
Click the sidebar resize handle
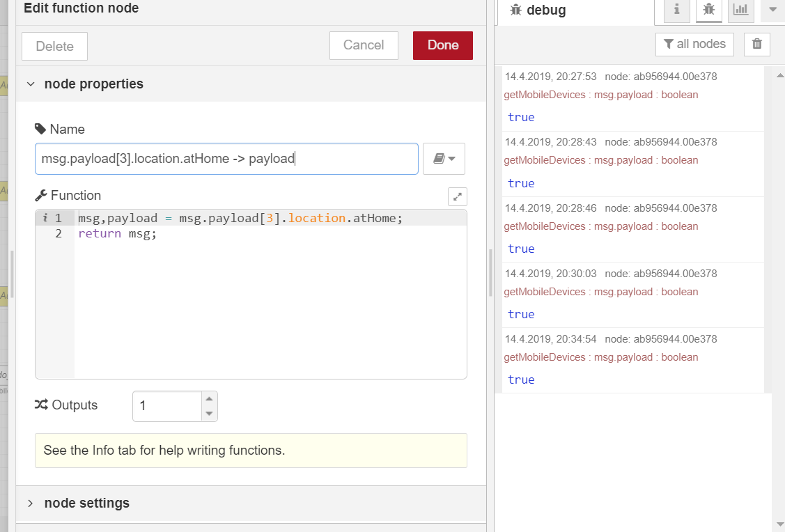pyautogui.click(x=490, y=273)
